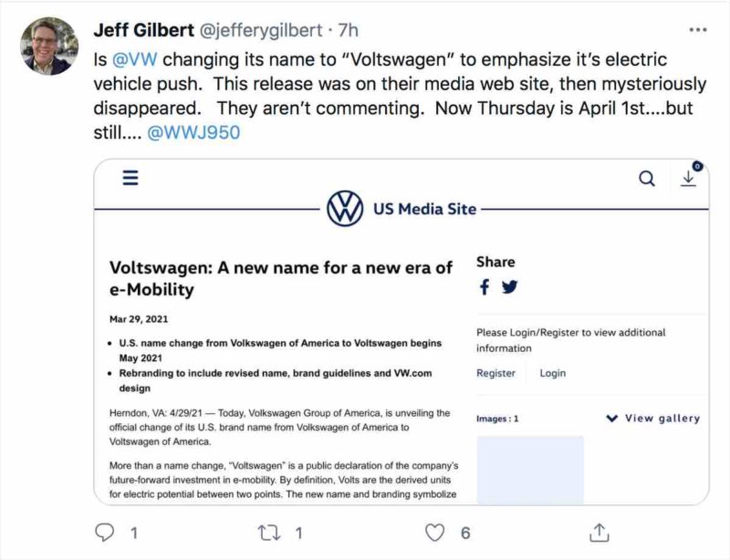Click the 7h tweet timestamp
This screenshot has width=730, height=560.
point(348,30)
